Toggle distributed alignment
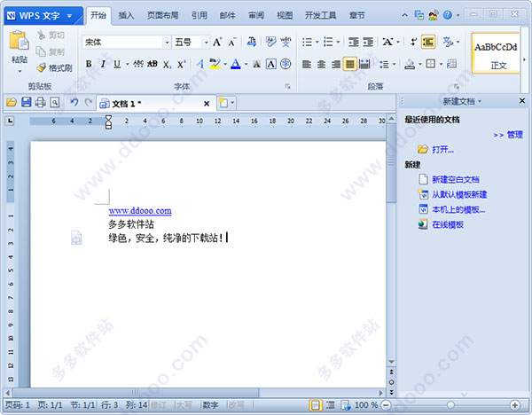The image size is (532, 415). [364, 64]
